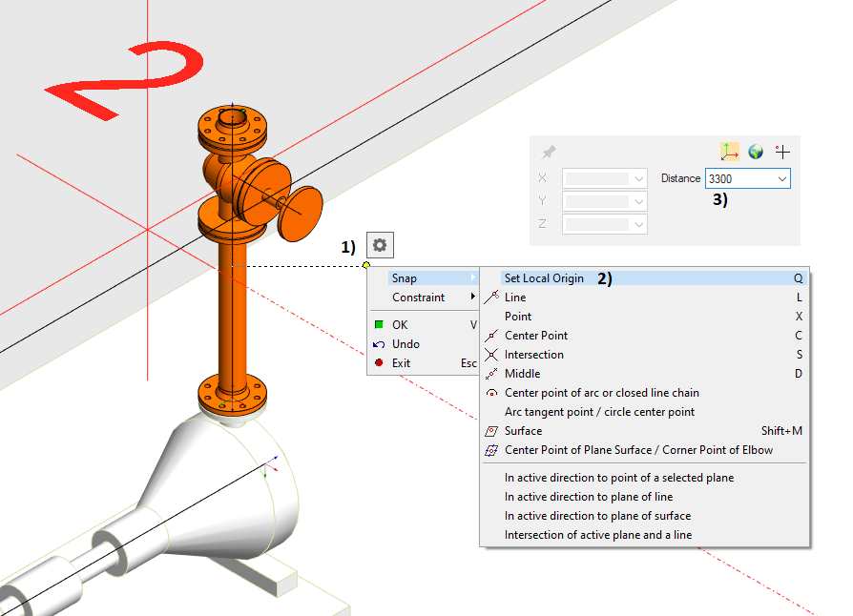Switch to global coordinates globe icon
Image resolution: width=853 pixels, height=616 pixels.
756,152
